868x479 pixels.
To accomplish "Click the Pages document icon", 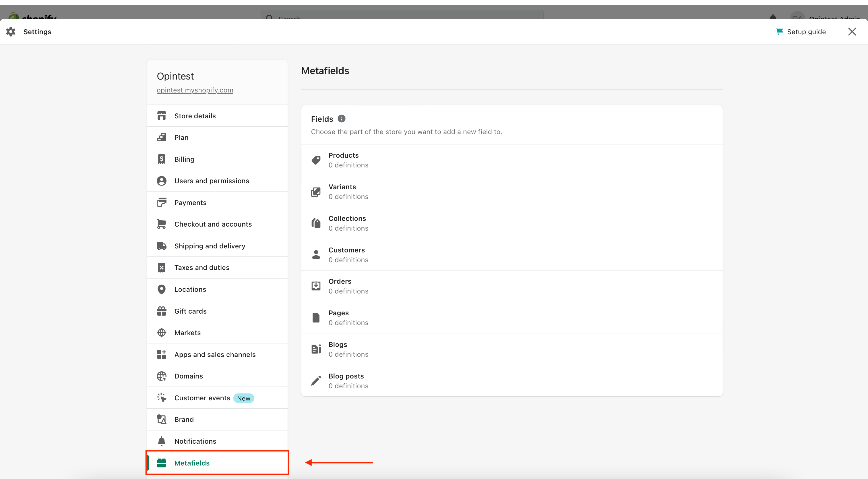I will point(316,318).
